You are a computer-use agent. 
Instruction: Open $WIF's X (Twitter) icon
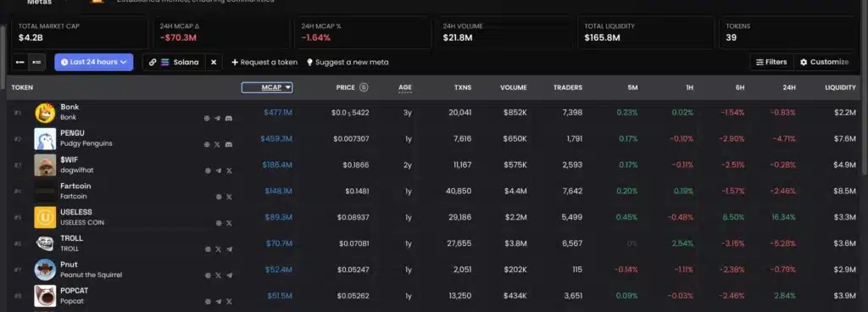[x=229, y=171]
